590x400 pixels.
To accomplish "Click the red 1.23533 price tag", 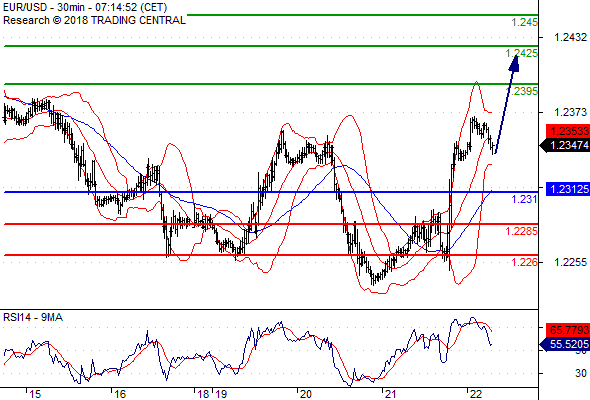I will coord(568,131).
